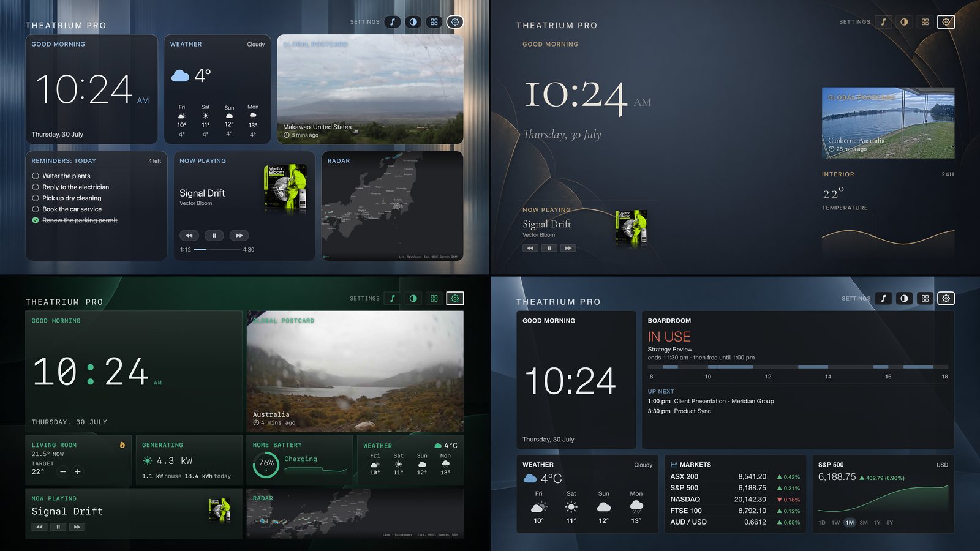The height and width of the screenshot is (551, 980).
Task: Open grid layout icon in Boardroom dashboard
Action: point(925,299)
